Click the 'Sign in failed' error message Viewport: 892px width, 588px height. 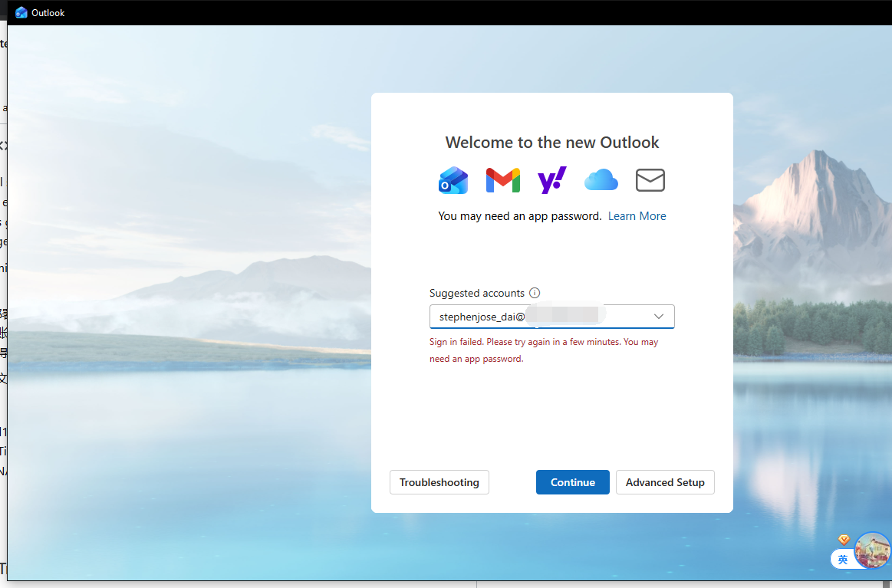click(544, 350)
